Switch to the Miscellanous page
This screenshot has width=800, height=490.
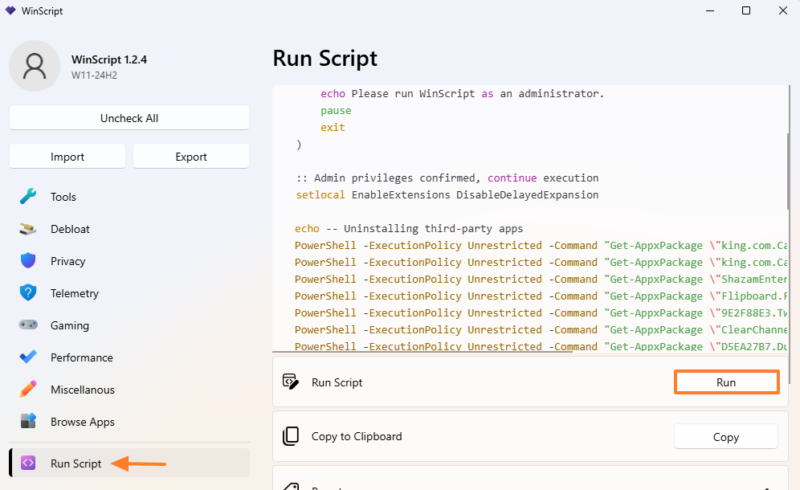pyautogui.click(x=82, y=389)
